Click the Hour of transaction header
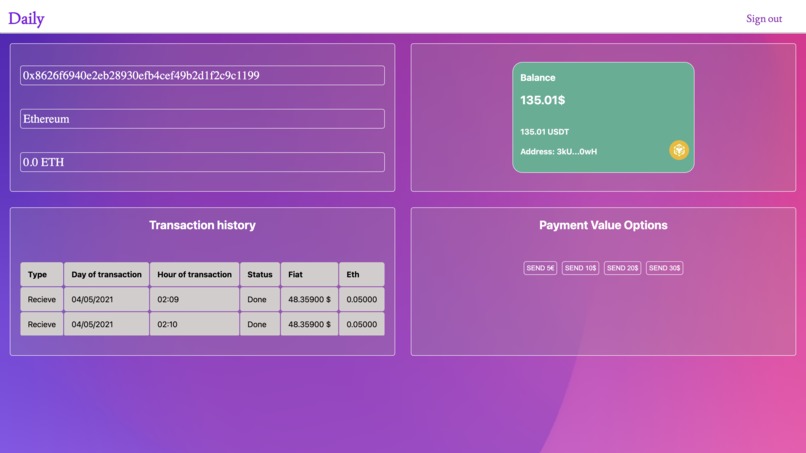The width and height of the screenshot is (806, 453). 194,275
